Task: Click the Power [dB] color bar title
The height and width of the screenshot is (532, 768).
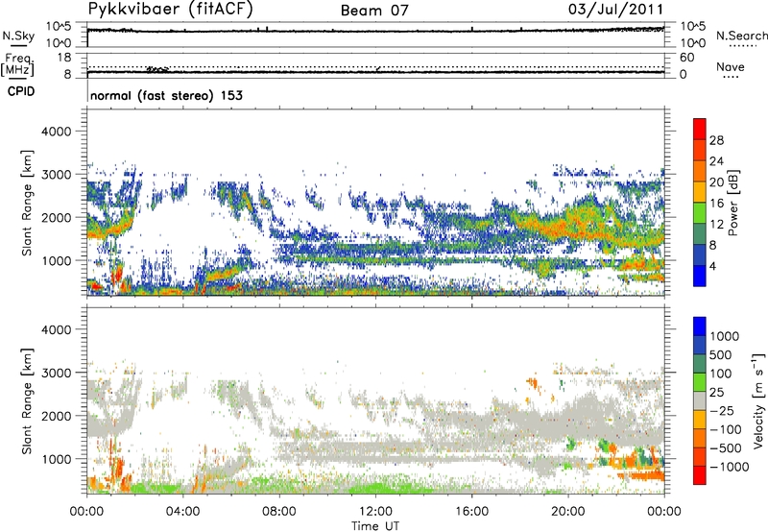Action: pos(732,203)
